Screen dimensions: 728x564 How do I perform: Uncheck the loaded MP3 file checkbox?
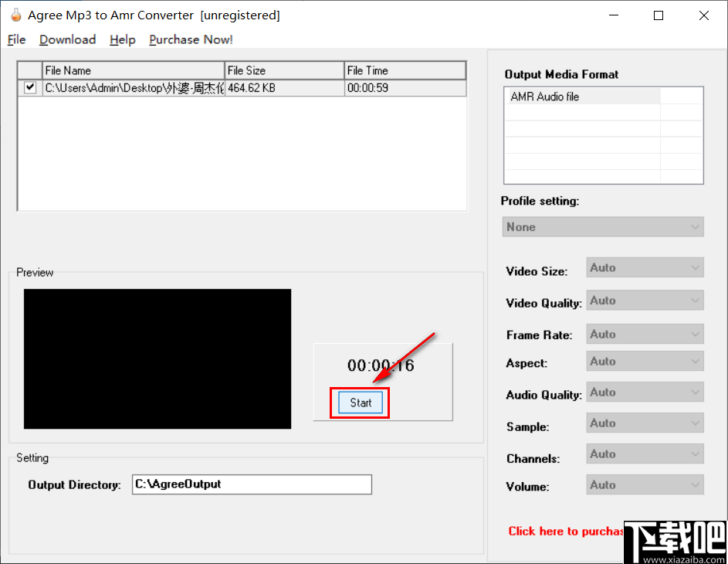(x=29, y=87)
